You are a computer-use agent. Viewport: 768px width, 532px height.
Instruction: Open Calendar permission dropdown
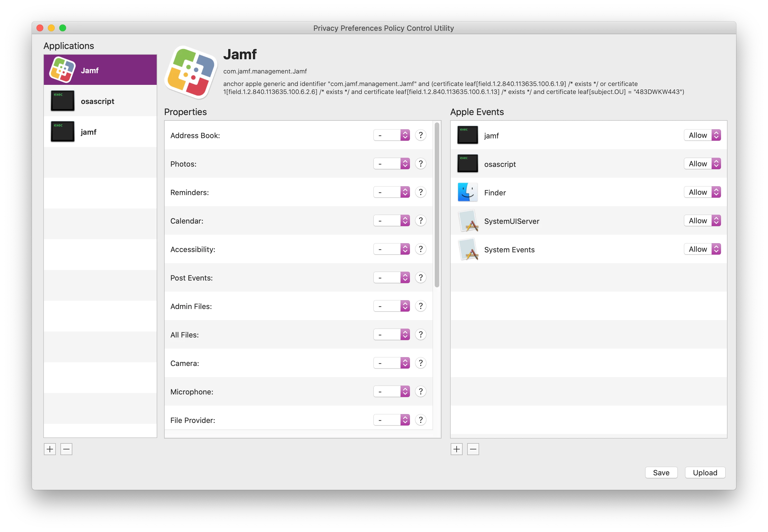tap(391, 221)
